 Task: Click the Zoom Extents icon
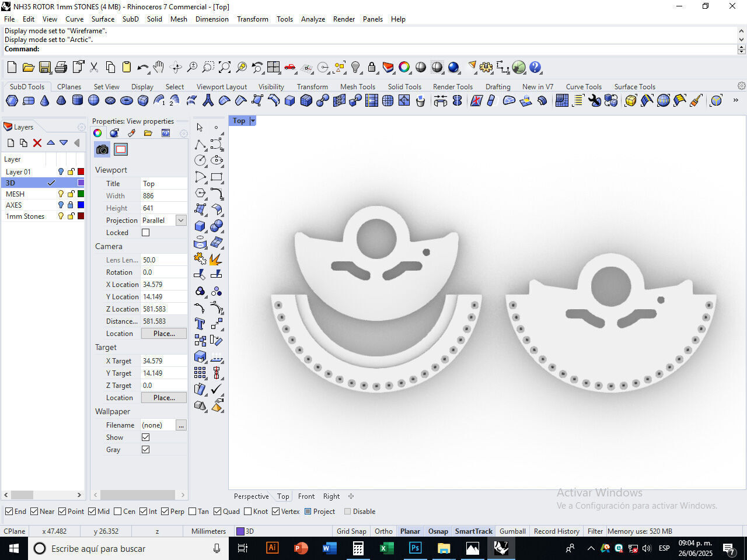225,68
